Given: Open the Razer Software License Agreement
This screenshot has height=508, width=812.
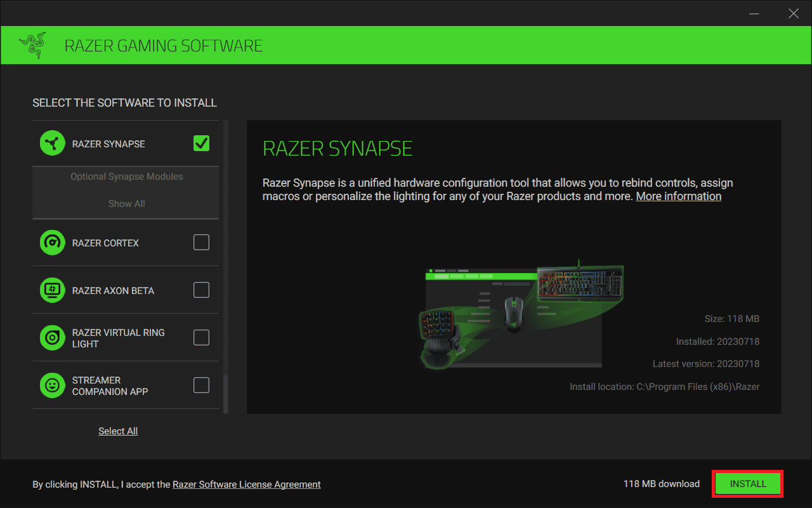Looking at the screenshot, I should coord(247,485).
